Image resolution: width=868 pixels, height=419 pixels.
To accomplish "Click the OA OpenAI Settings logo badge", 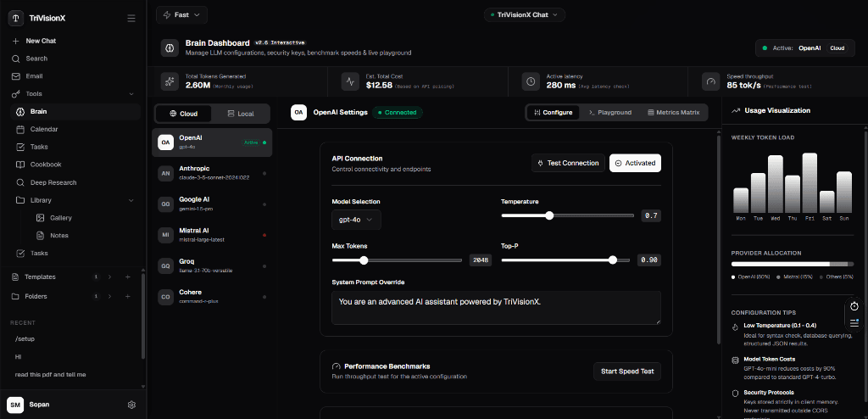I will (299, 113).
